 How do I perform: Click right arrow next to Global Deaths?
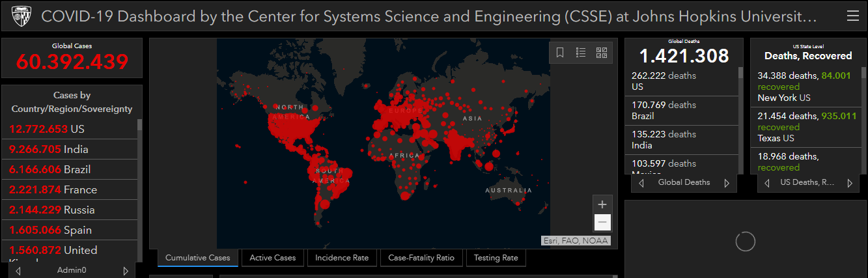727,183
